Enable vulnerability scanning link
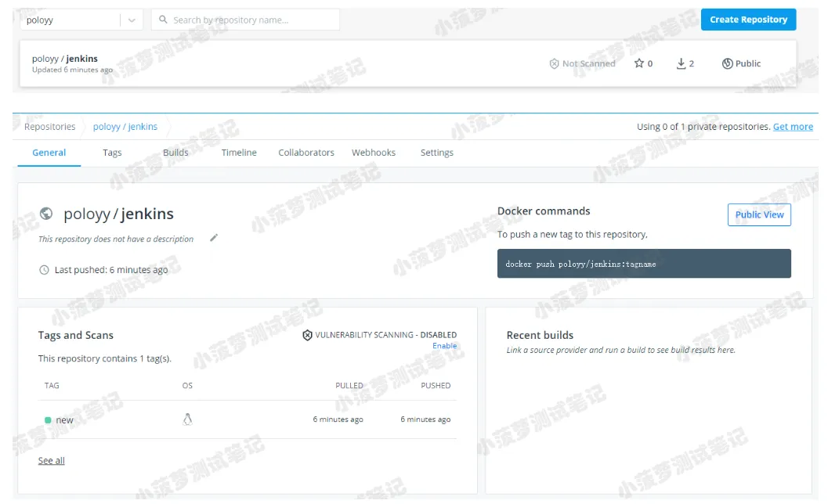Viewport: 828px width, 504px height. click(445, 346)
